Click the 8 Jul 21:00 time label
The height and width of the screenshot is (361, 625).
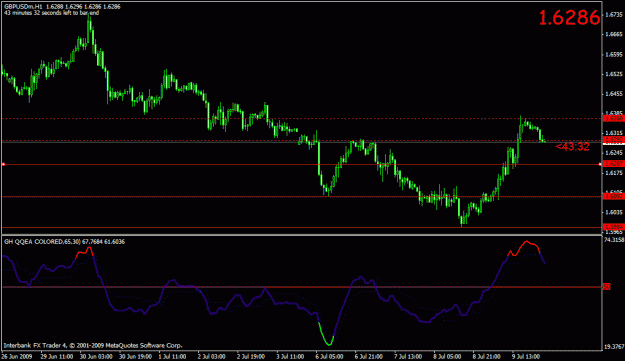click(x=487, y=356)
